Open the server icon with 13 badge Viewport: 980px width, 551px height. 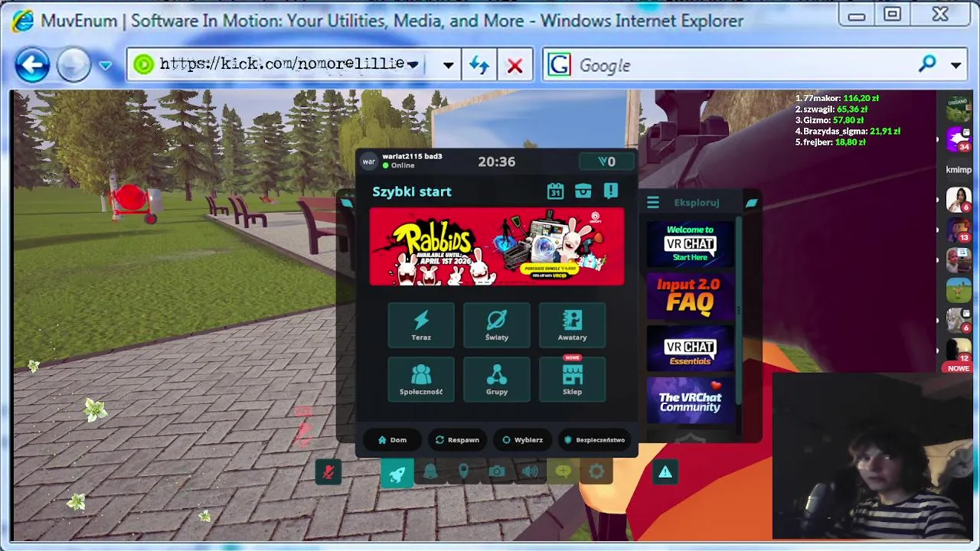click(x=958, y=230)
